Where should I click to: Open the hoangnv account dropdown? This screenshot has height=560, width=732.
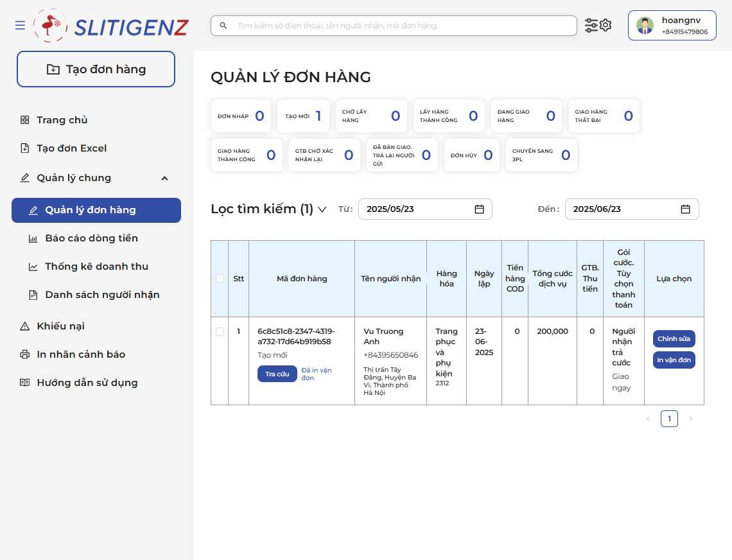point(672,26)
